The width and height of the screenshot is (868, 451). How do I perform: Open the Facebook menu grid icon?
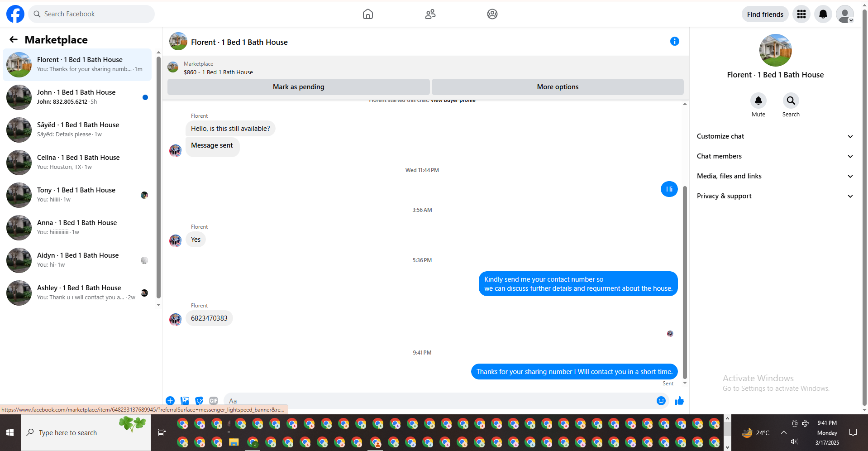point(801,14)
